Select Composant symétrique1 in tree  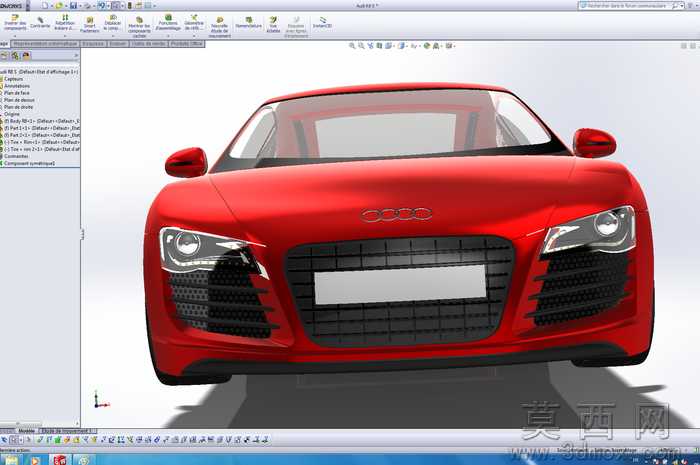click(x=29, y=164)
